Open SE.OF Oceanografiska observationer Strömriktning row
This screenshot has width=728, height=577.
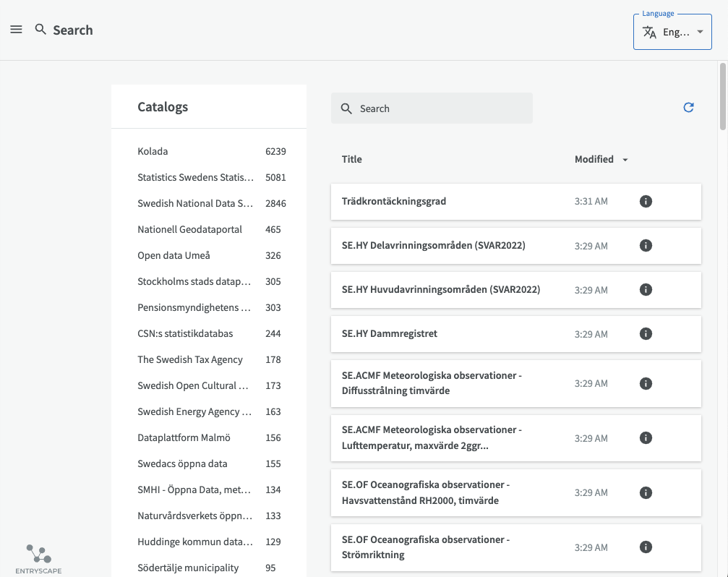click(x=516, y=547)
